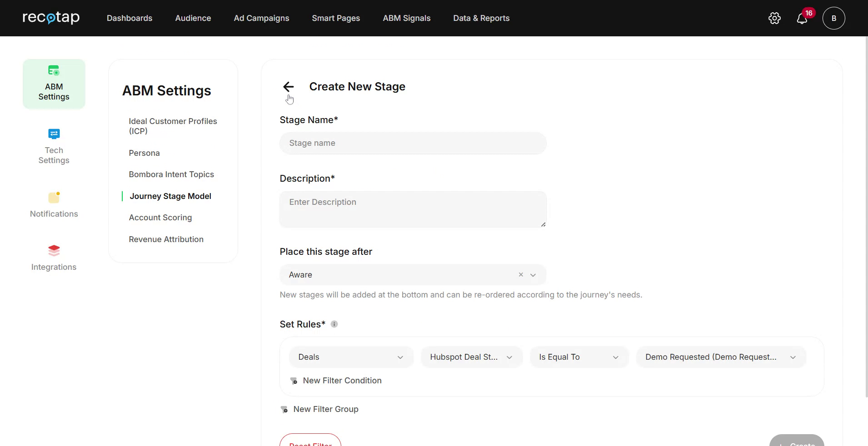Open Integrations from the sidebar

(x=54, y=257)
